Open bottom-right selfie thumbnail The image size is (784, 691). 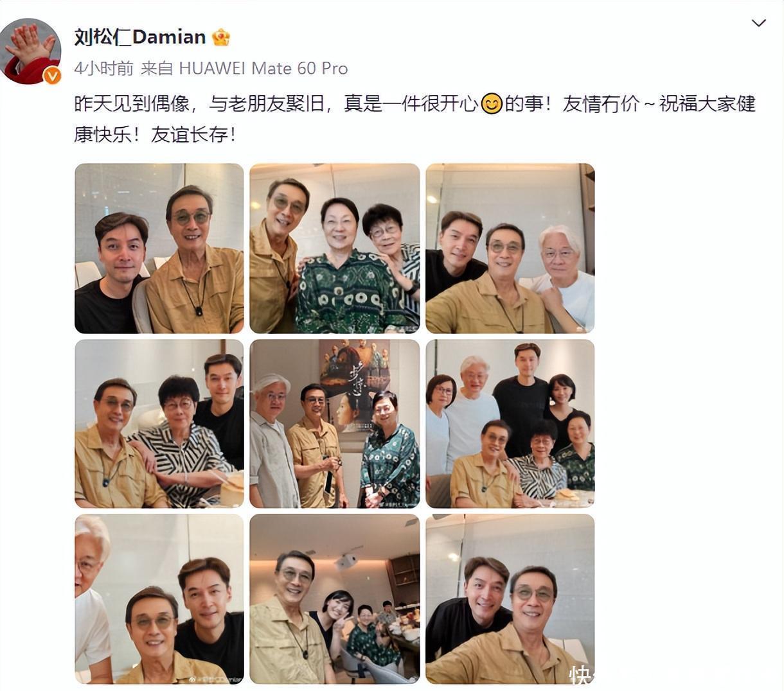pos(510,599)
